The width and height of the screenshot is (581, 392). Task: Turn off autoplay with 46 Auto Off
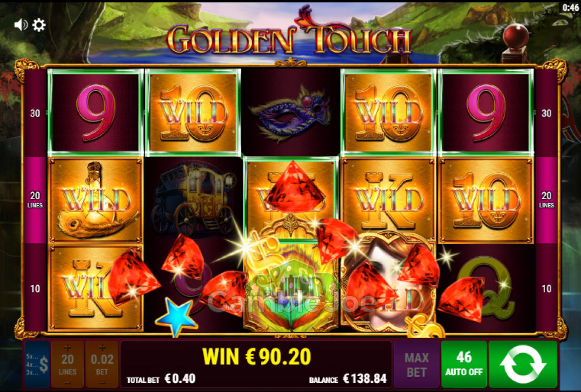pyautogui.click(x=464, y=364)
